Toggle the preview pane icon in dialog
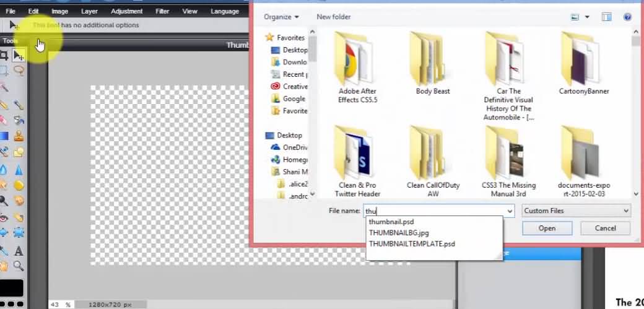Screen dimensions: 644x309 [x=607, y=17]
